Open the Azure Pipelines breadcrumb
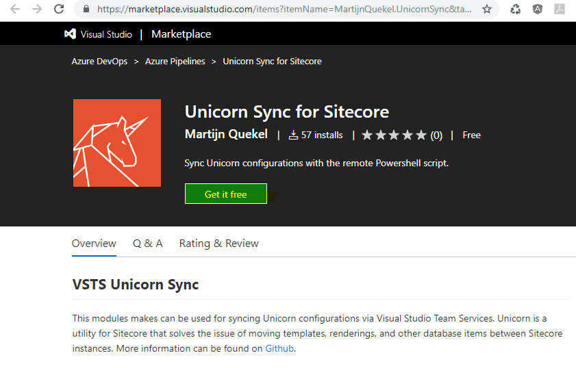Viewport: 576px width, 392px height. 175,62
